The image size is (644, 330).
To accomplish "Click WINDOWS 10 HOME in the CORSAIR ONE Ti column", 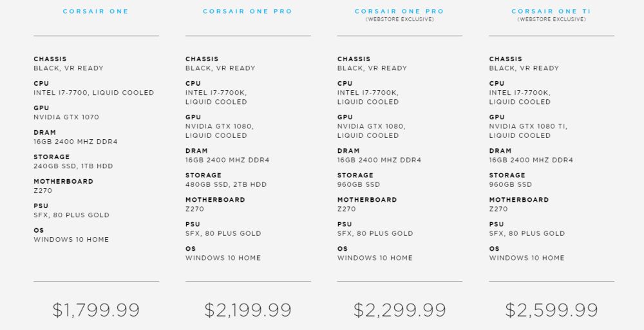I will (527, 258).
